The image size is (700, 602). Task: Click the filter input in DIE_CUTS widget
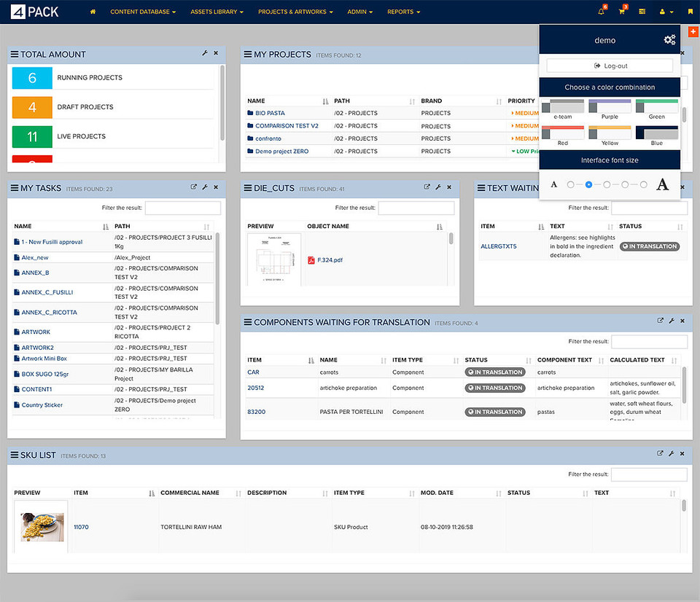[416, 207]
